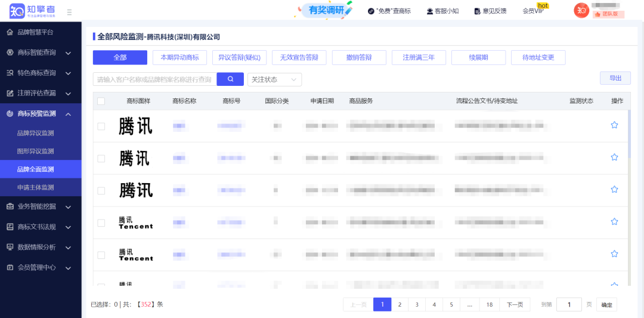Click the 知擎者 logo in header
644x318 pixels.
(x=33, y=11)
